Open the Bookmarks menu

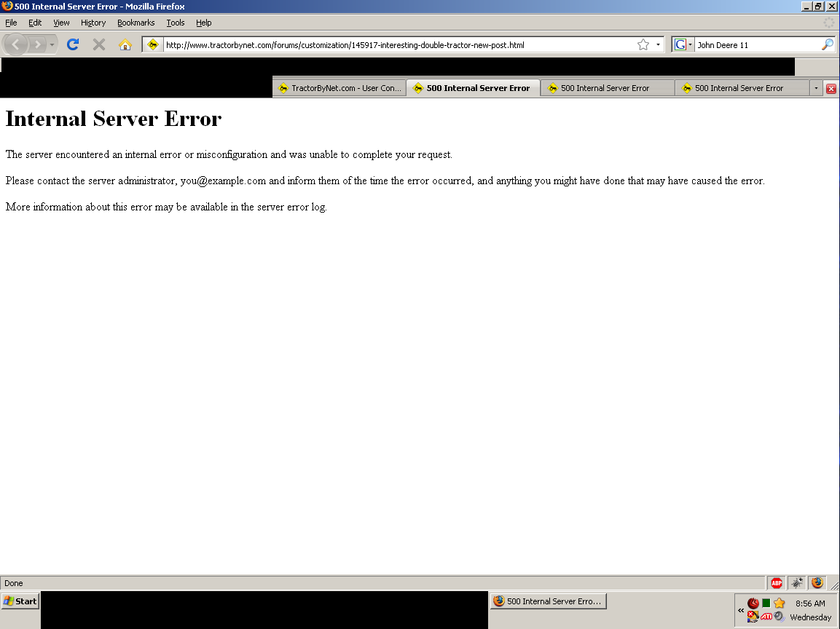pos(136,23)
